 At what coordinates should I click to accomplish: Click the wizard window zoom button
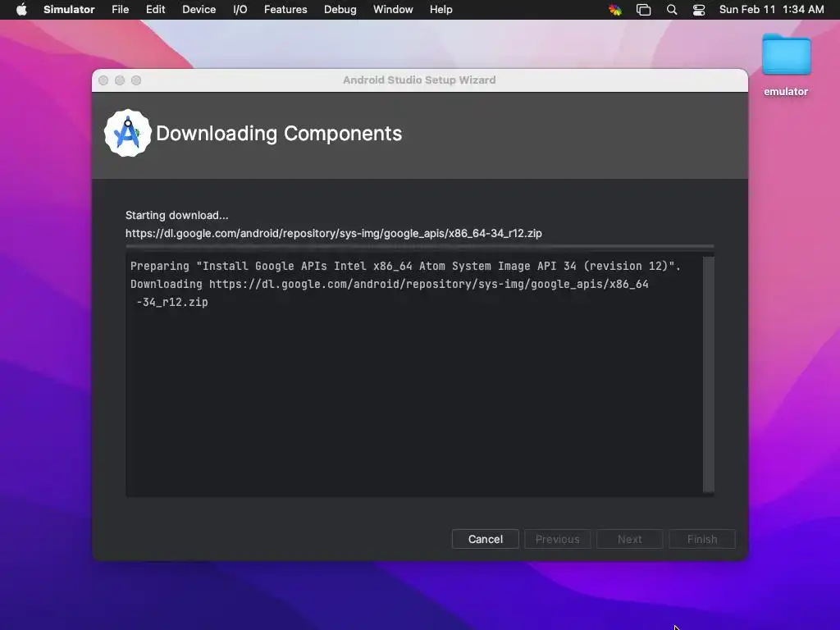tap(136, 80)
